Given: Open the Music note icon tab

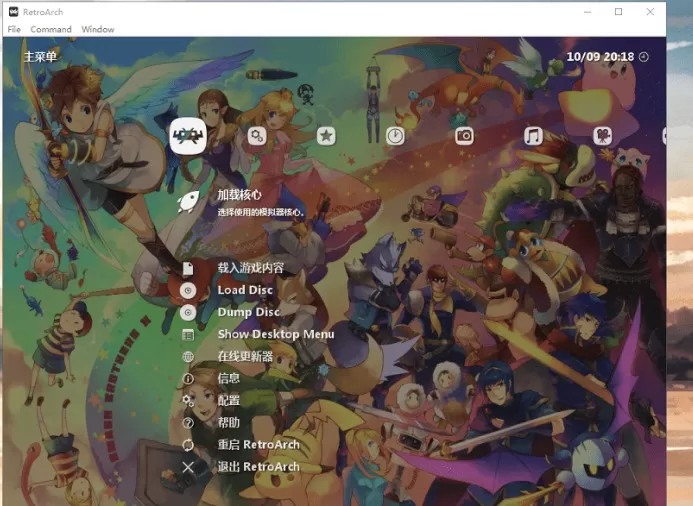Looking at the screenshot, I should [534, 136].
